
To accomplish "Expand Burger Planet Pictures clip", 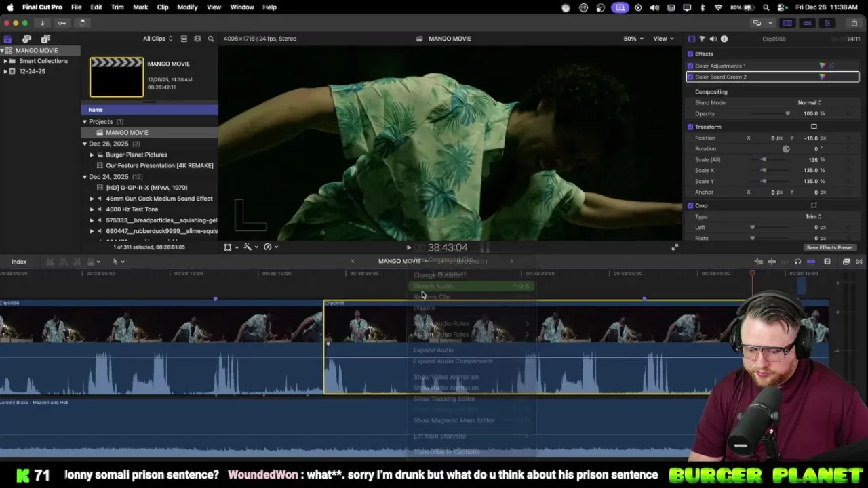I will [x=92, y=155].
